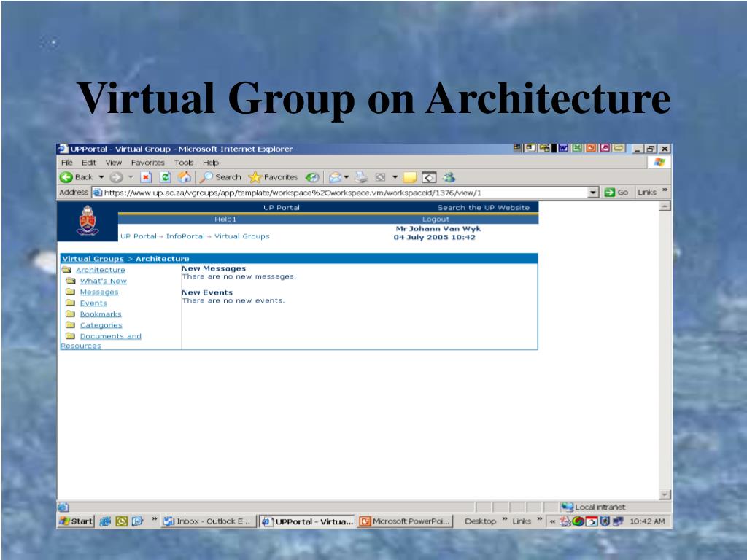
Task: Open the Bookmarks link
Action: pos(101,314)
